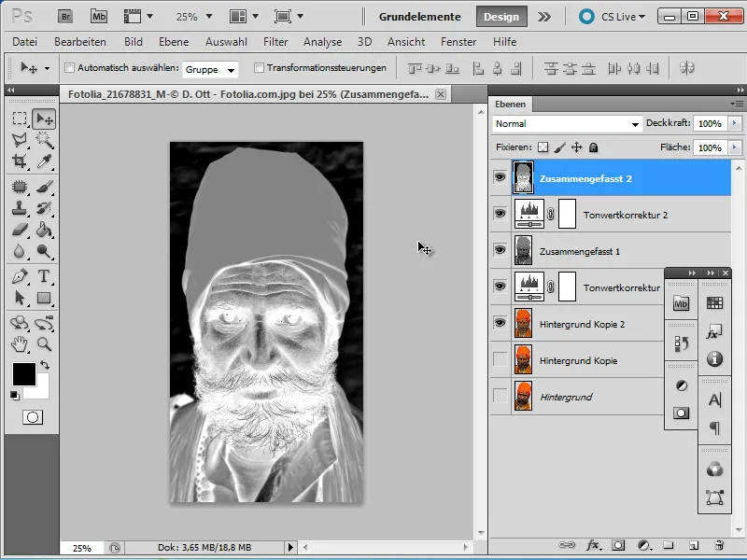
Task: Enable Automatisch auswählen checkbox
Action: coord(69,68)
